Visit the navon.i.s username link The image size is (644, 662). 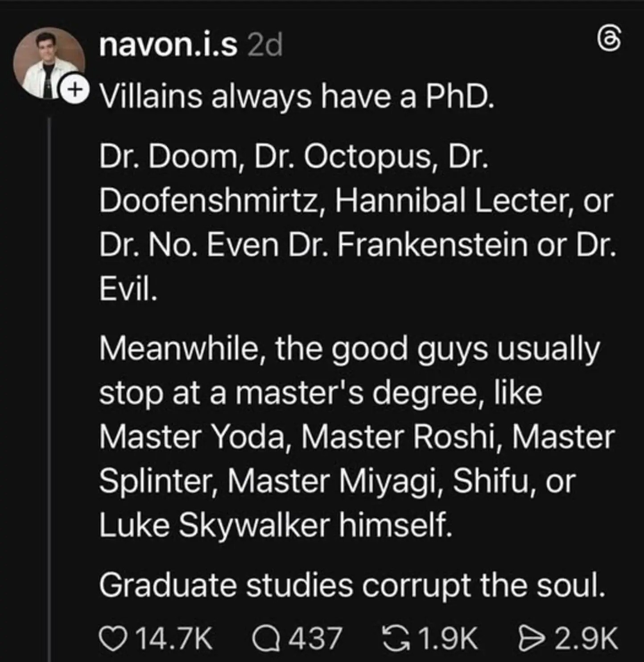coord(168,45)
